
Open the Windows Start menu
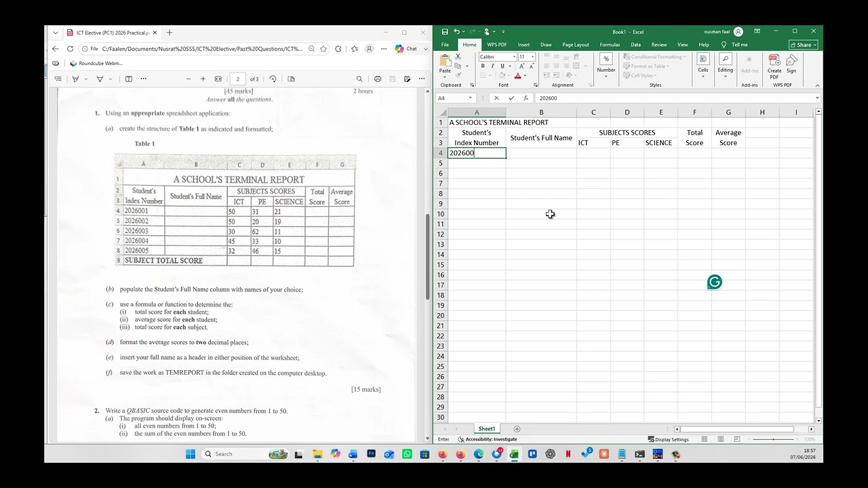[x=191, y=454]
